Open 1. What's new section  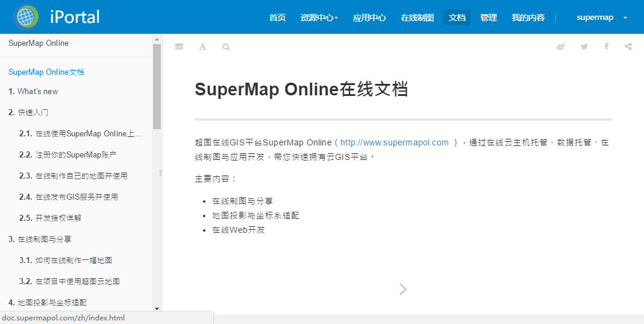point(33,91)
